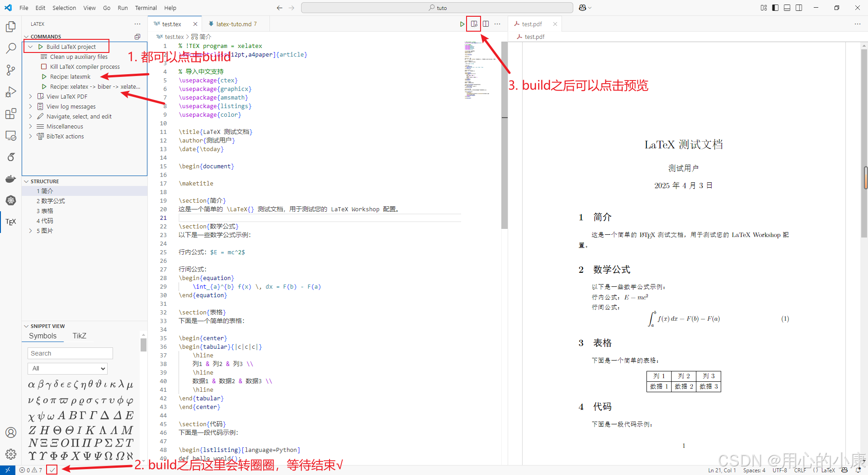Image resolution: width=868 pixels, height=475 pixels.
Task: Select the Symbols snippet tab
Action: (42, 336)
